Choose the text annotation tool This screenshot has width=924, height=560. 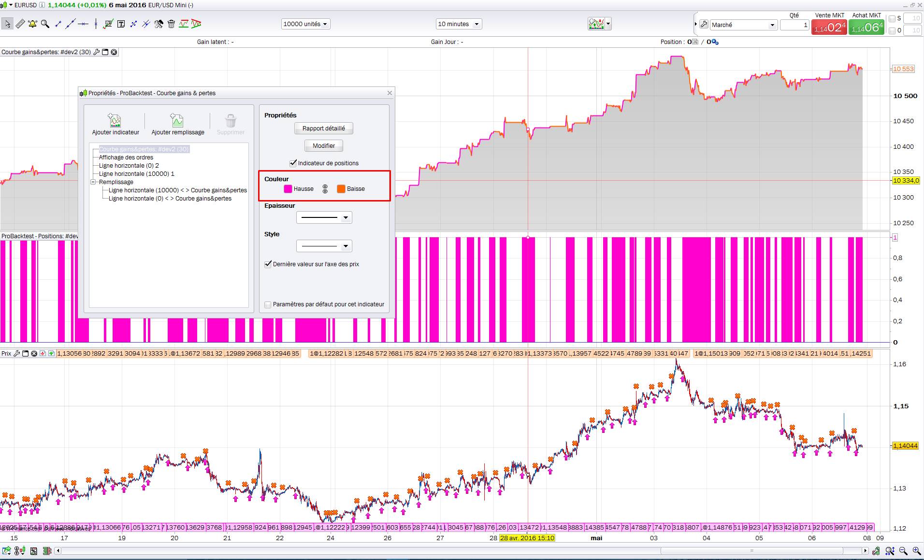121,24
